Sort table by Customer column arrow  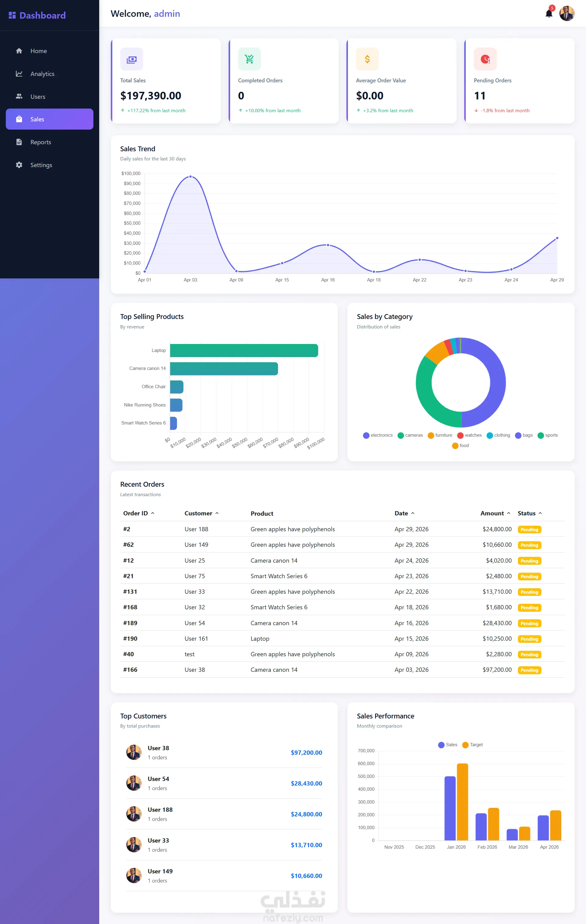(x=217, y=514)
